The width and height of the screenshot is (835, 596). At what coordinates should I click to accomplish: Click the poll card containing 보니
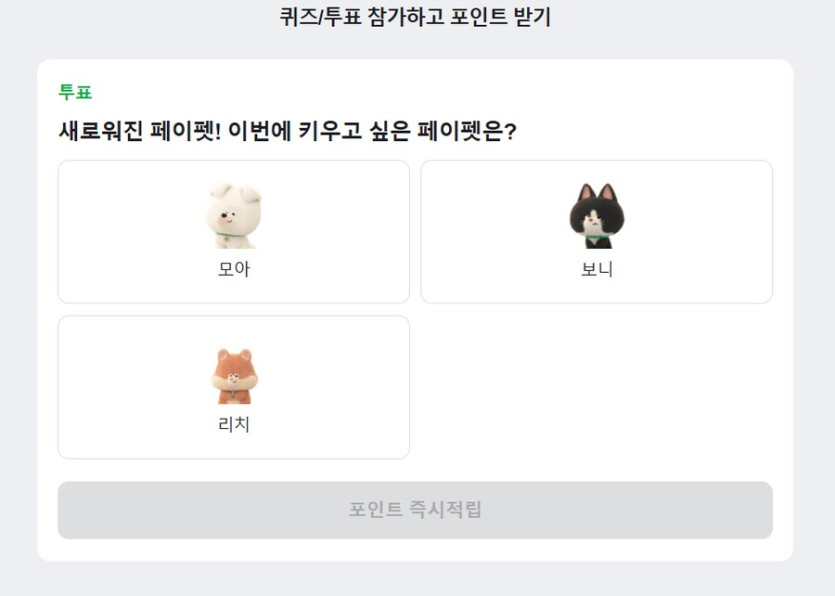tap(597, 230)
